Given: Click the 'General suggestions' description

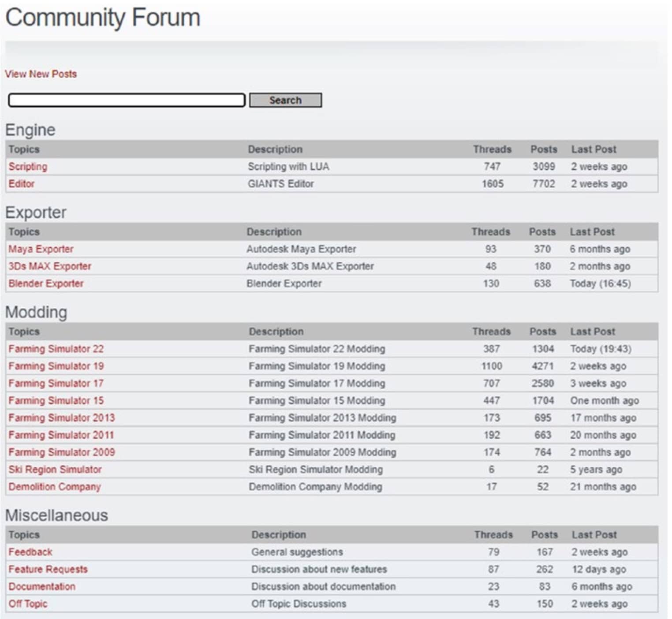Looking at the screenshot, I should tap(297, 552).
